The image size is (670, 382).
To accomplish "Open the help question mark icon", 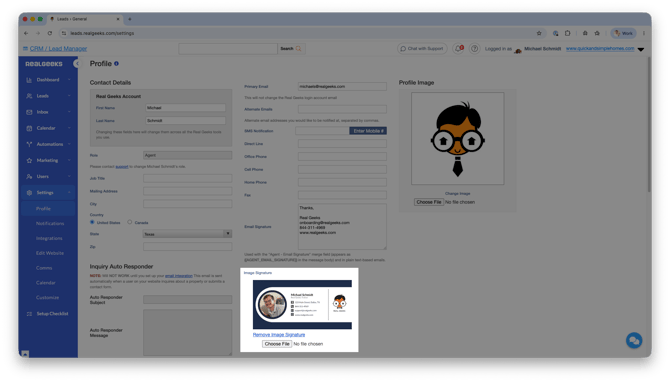I will click(474, 49).
